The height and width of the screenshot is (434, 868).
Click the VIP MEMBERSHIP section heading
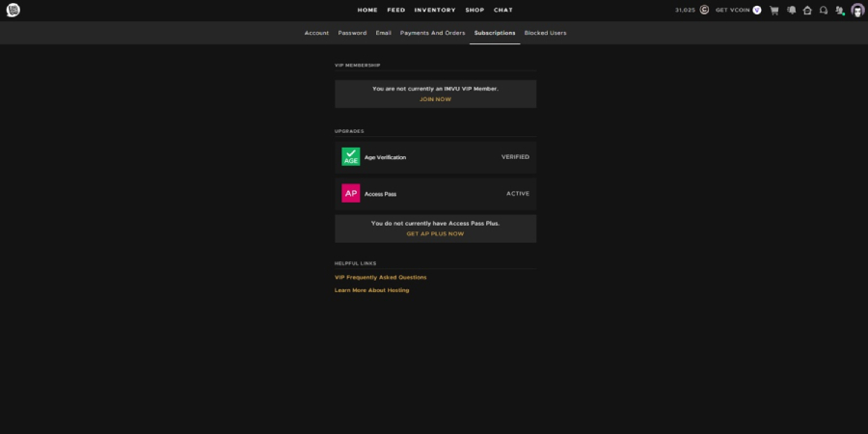[x=357, y=66]
